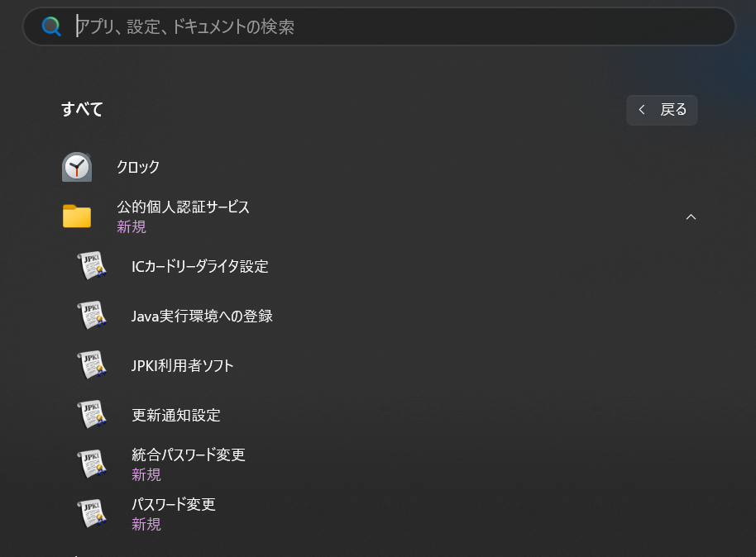The width and height of the screenshot is (756, 557).
Task: Open the 統合パスワード変更 text entry
Action: point(189,455)
